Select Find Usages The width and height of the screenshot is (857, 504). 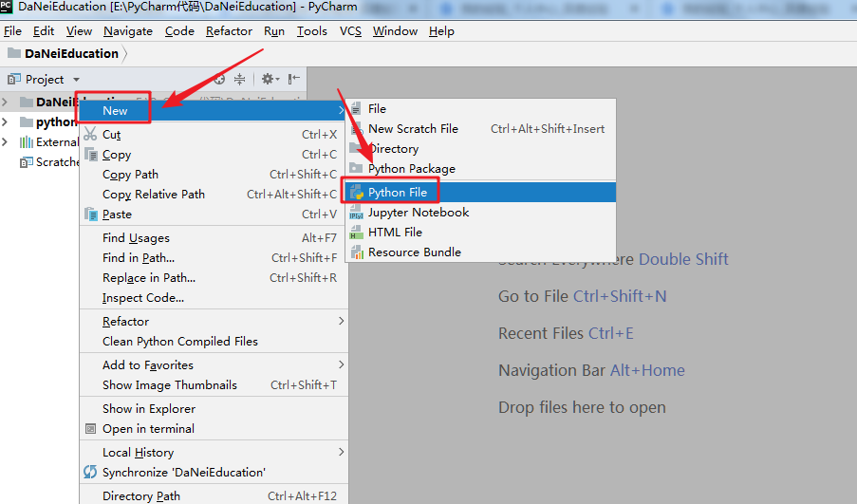pyautogui.click(x=214, y=238)
